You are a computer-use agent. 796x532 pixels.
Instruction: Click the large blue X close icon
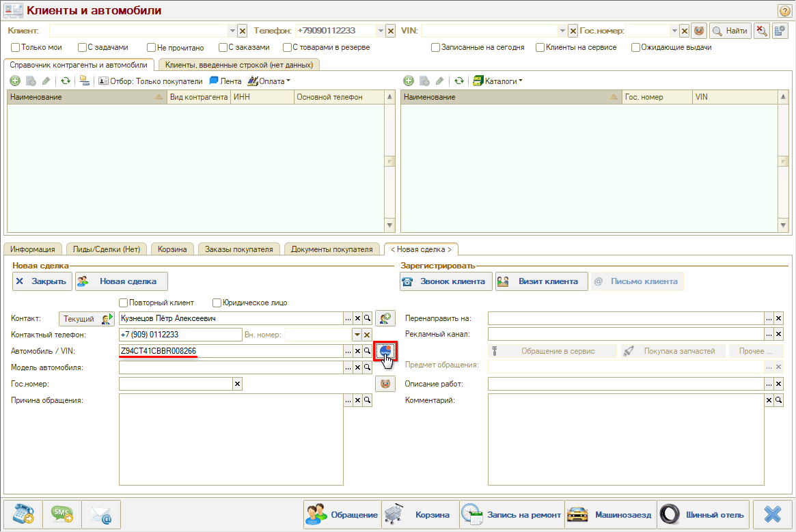[x=773, y=514]
